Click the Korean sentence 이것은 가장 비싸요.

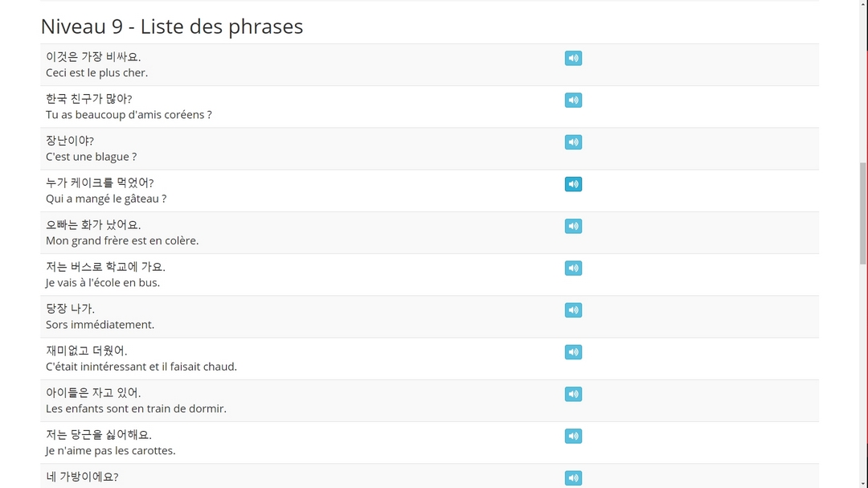coord(93,57)
